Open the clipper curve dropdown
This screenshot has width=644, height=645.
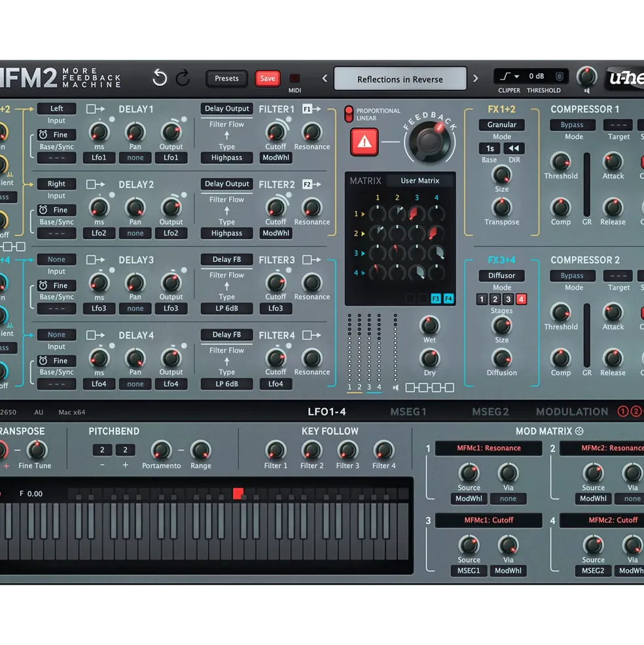click(x=509, y=76)
